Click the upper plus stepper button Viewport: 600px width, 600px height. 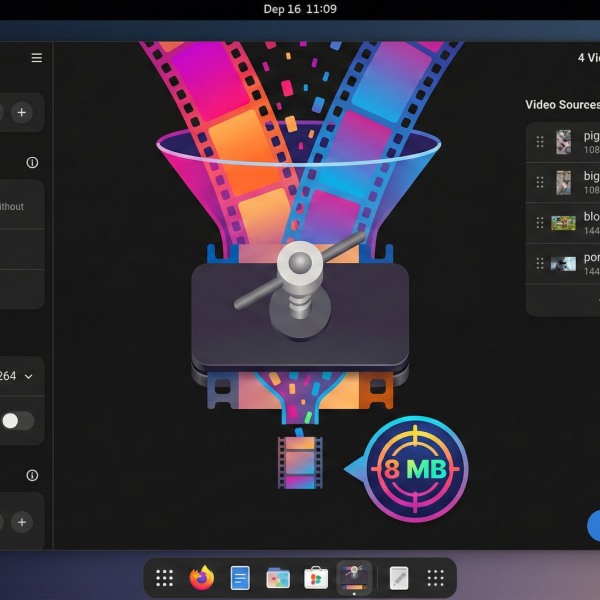coord(21,112)
